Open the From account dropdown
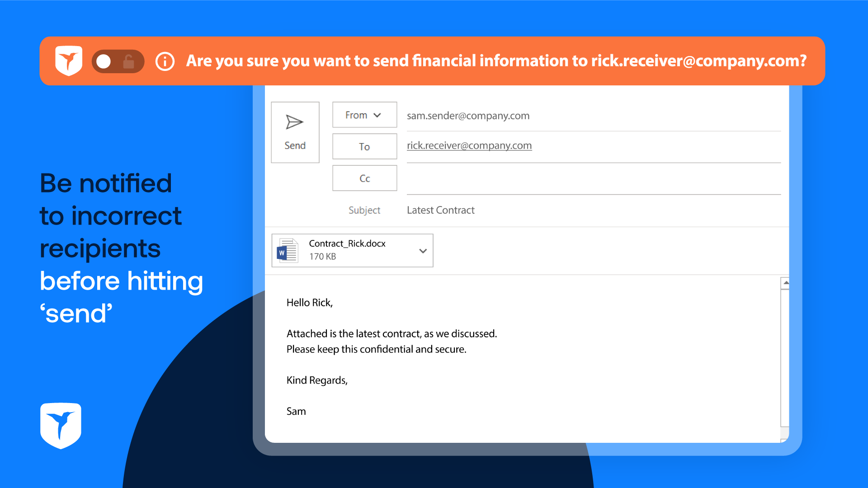Screen dimensions: 868x488 click(x=364, y=115)
